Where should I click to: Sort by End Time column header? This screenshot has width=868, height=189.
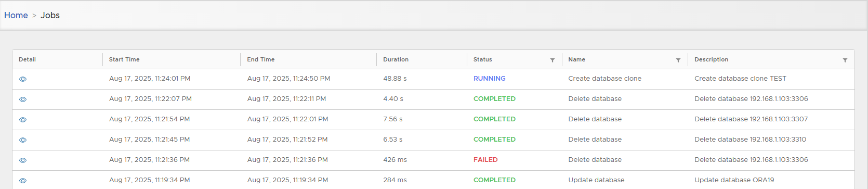pos(261,59)
